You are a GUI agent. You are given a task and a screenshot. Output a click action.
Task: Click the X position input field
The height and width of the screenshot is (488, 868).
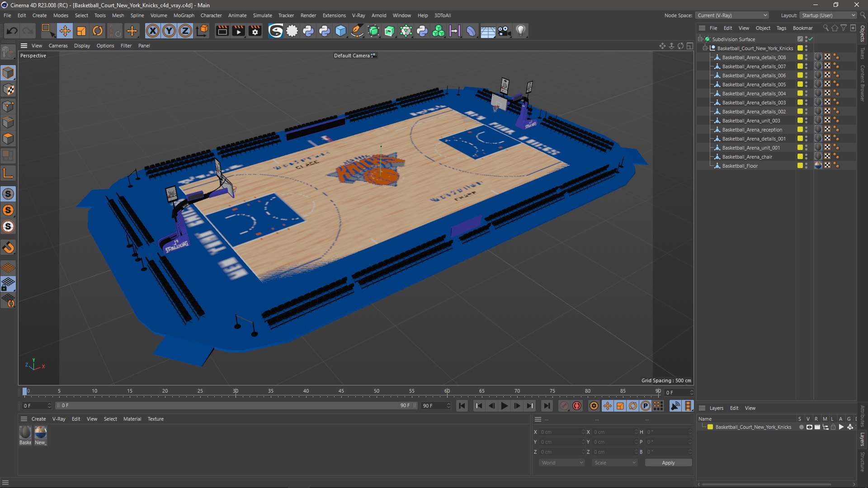pos(562,432)
